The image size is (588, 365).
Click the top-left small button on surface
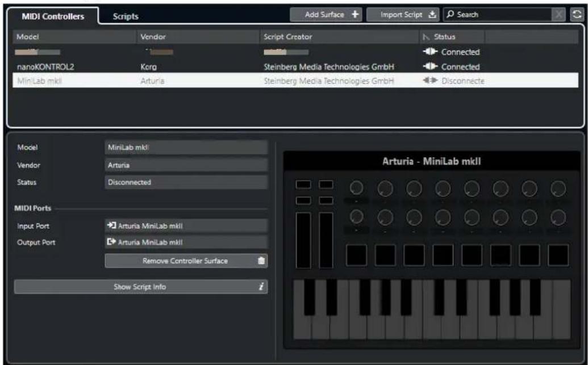[x=303, y=184]
